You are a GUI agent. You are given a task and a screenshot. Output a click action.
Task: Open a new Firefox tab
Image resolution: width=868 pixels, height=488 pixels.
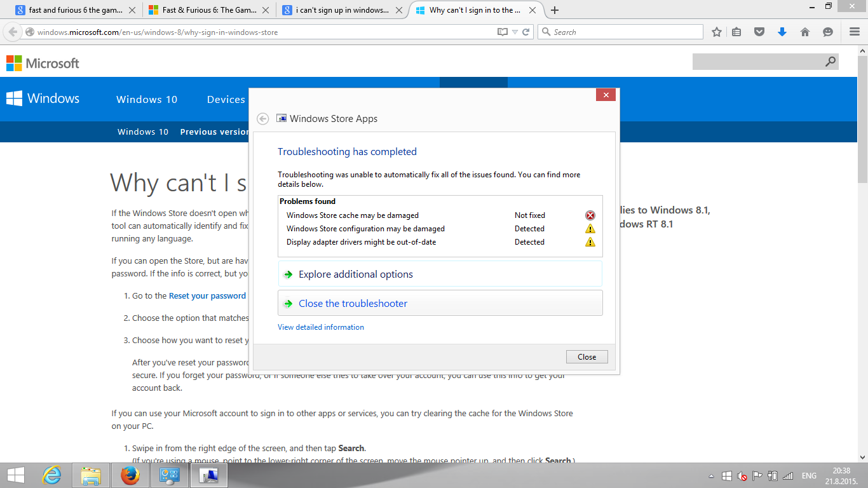click(555, 10)
